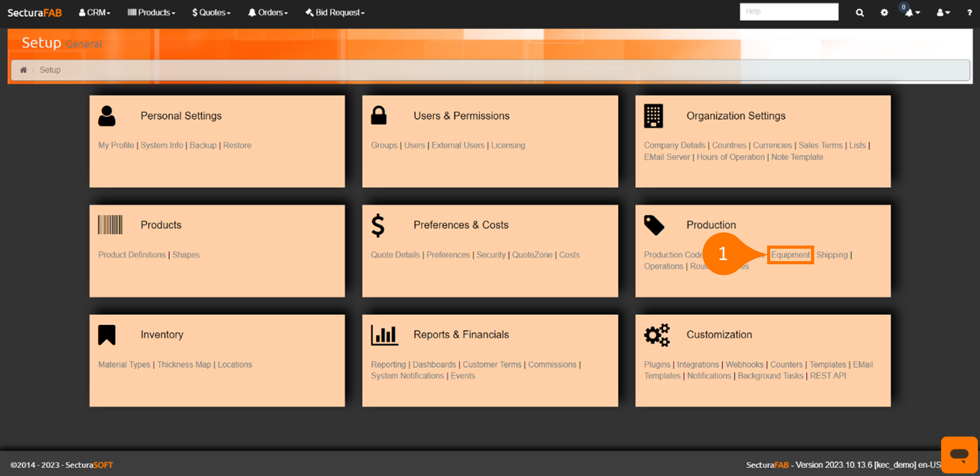Click the SecturaFAB logo
980x476 pixels.
click(x=35, y=13)
